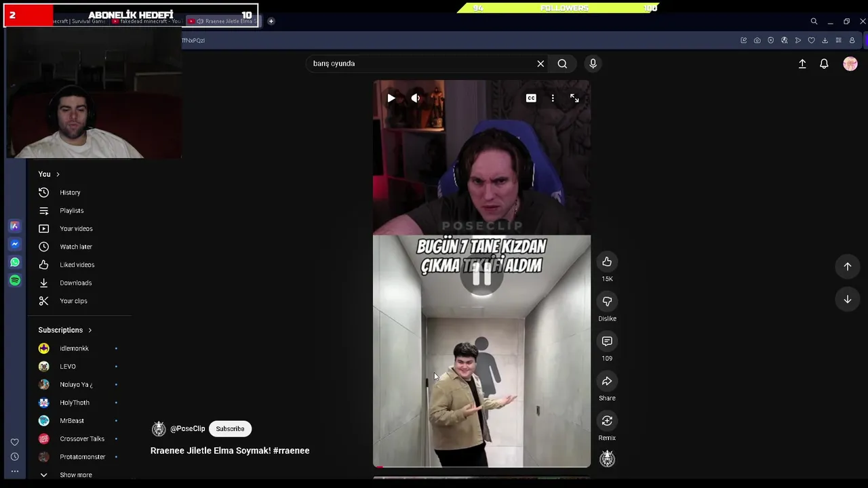Image resolution: width=868 pixels, height=488 pixels.
Task: Mute the Short's volume
Action: [x=415, y=98]
